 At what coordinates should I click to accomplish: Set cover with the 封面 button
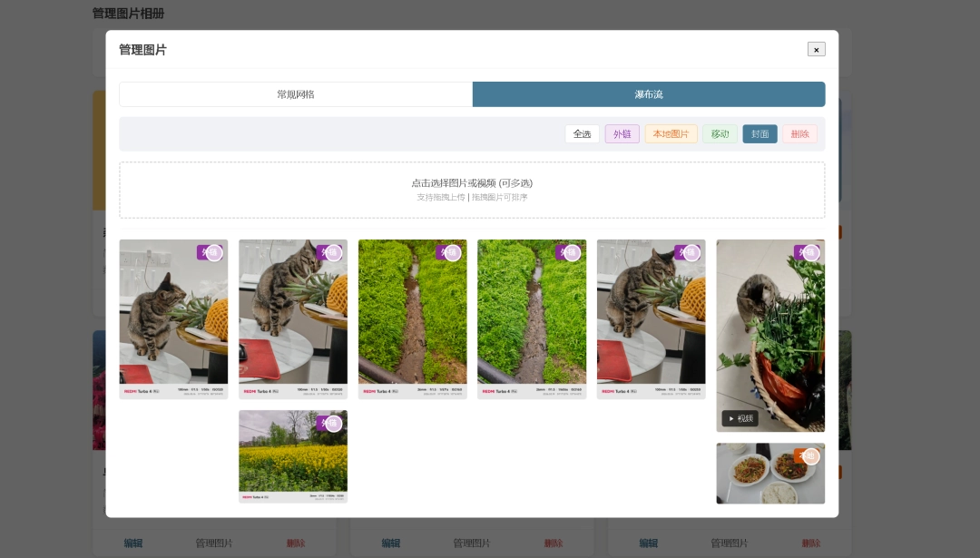tap(759, 134)
